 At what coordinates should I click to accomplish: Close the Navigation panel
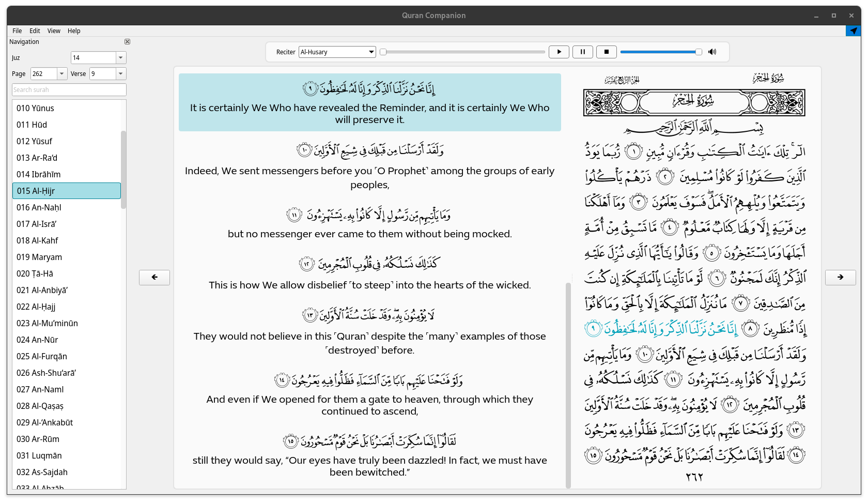[127, 42]
